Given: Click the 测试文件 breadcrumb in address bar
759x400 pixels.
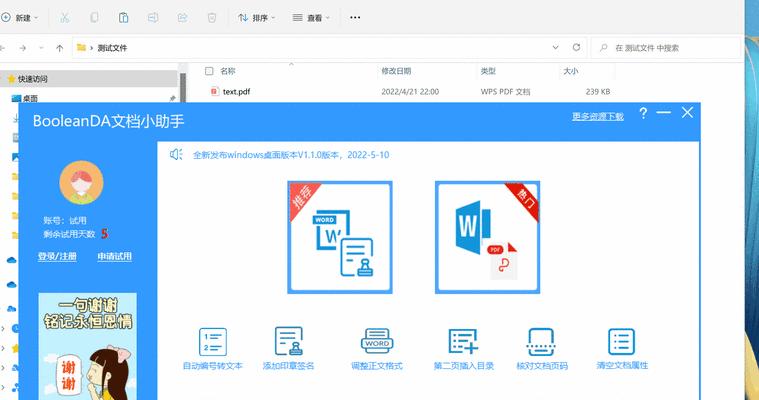Looking at the screenshot, I should [x=112, y=48].
